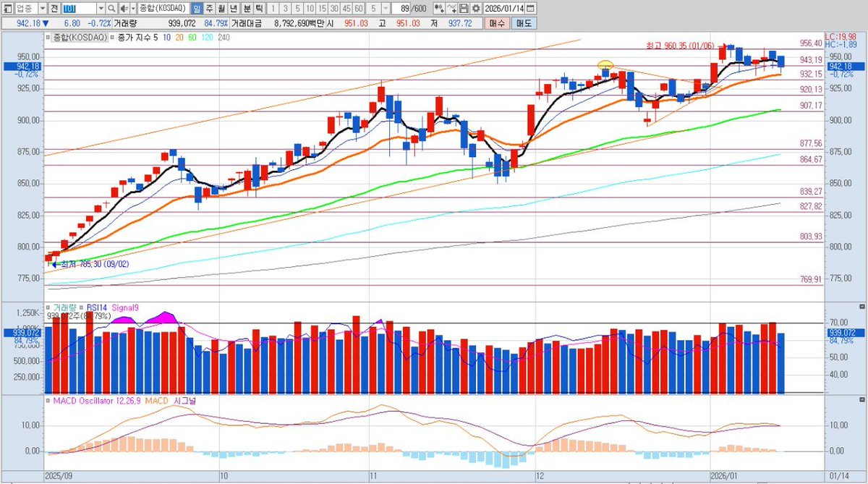Open the calendar icon next to 2026/01/14

[x=530, y=9]
